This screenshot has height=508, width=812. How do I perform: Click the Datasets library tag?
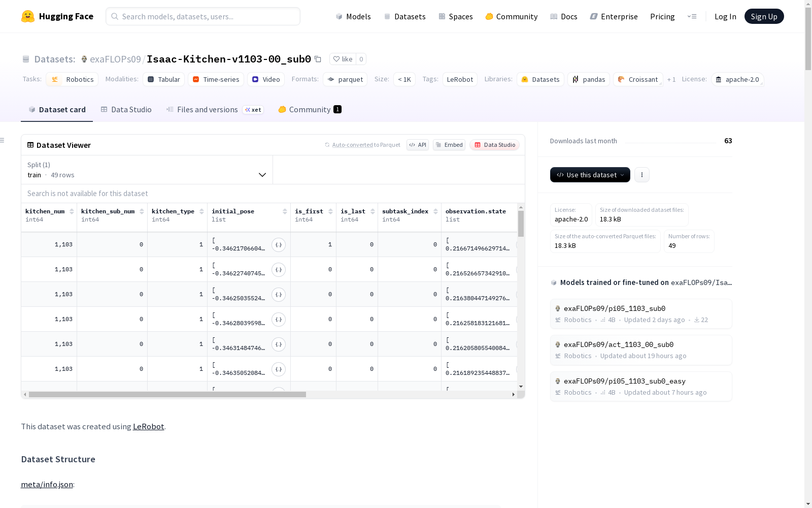pyautogui.click(x=540, y=79)
